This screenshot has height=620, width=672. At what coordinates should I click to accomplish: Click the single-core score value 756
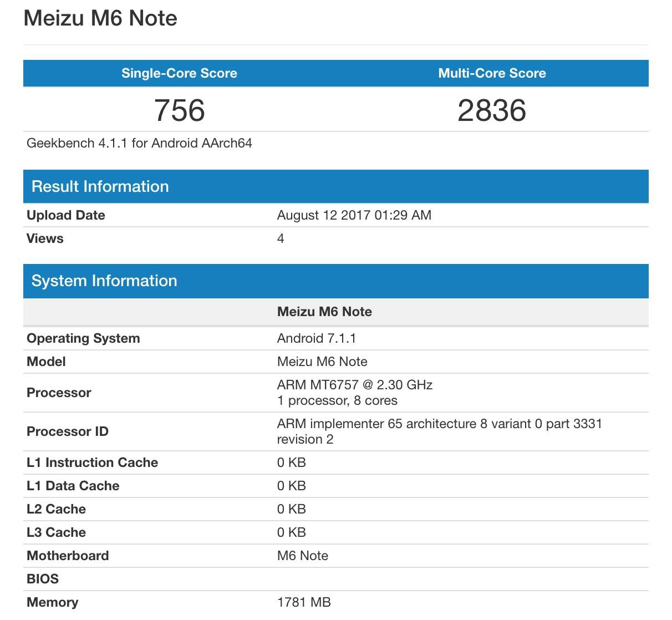coord(179,110)
